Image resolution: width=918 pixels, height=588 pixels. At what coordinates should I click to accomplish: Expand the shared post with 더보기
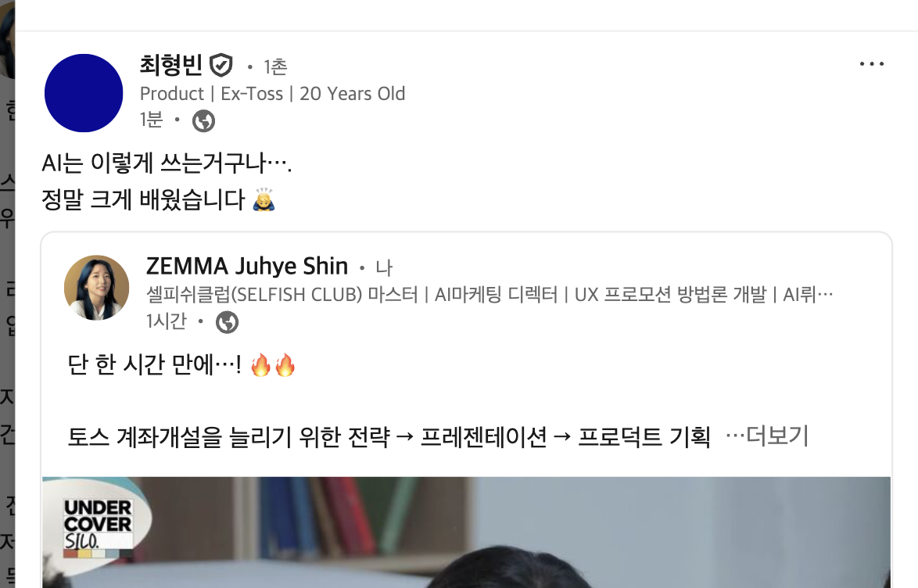tap(767, 436)
